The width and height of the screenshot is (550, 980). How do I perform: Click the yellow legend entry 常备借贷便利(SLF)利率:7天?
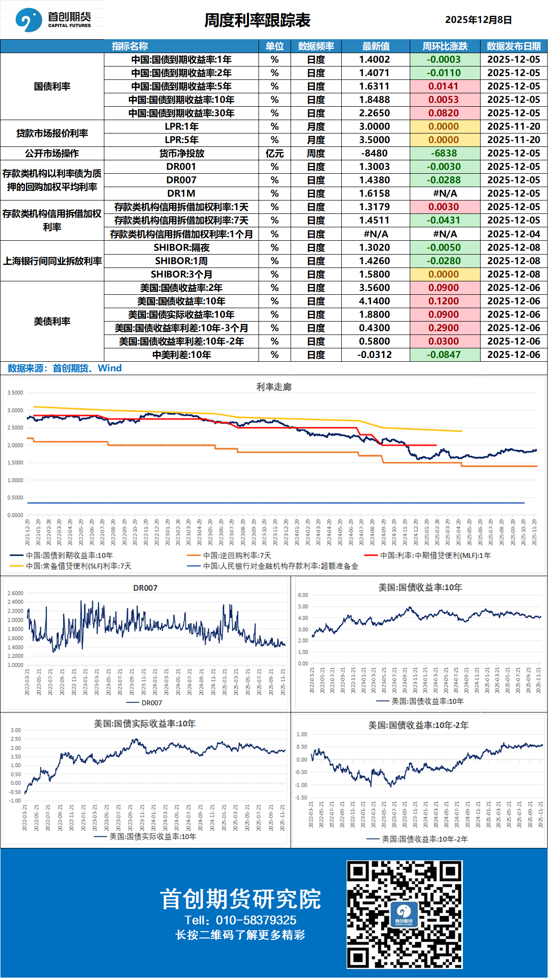pos(78,566)
